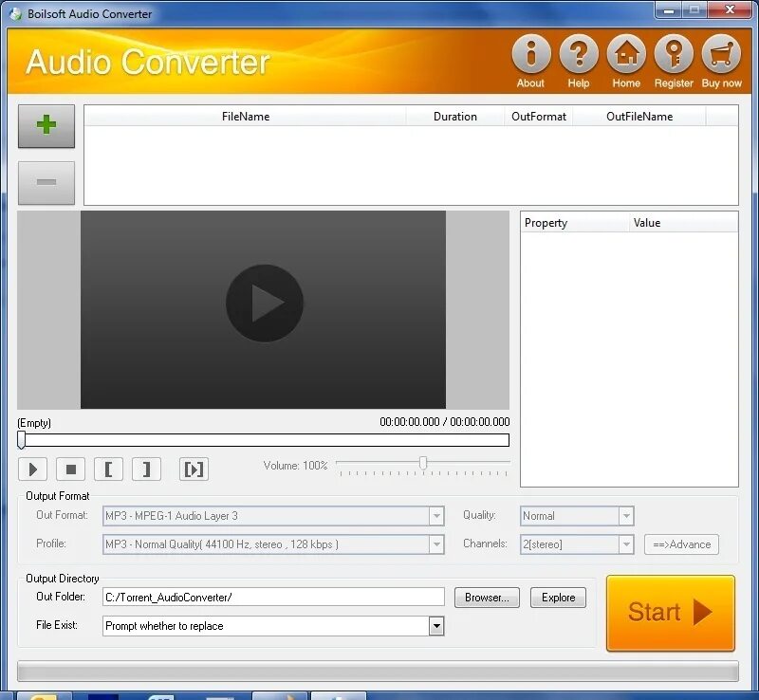Minimize the Boilsoft Audio Converter window
759x700 pixels.
(x=669, y=10)
